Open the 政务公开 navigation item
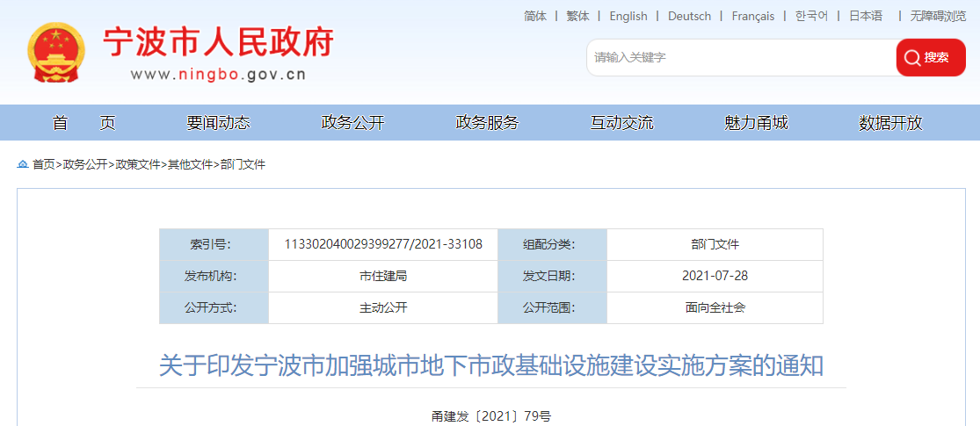The image size is (980, 426). coord(352,123)
